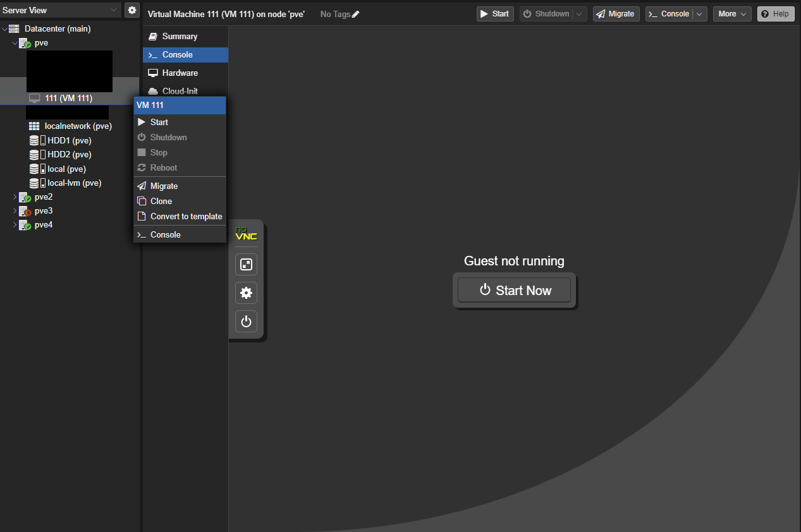Select the localnetwork (pve) grid icon
801x532 pixels.
[x=34, y=126]
